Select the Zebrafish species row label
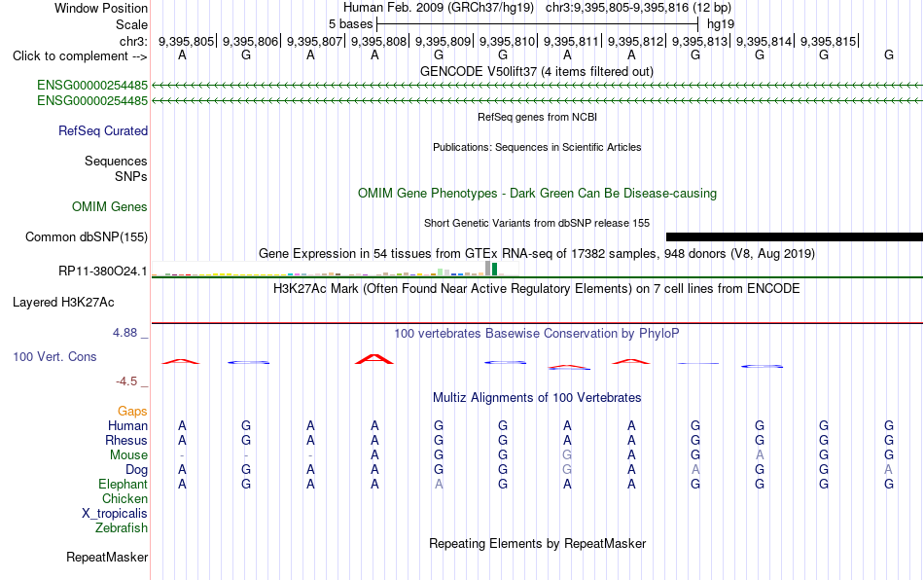The width and height of the screenshot is (924, 580). click(x=122, y=527)
